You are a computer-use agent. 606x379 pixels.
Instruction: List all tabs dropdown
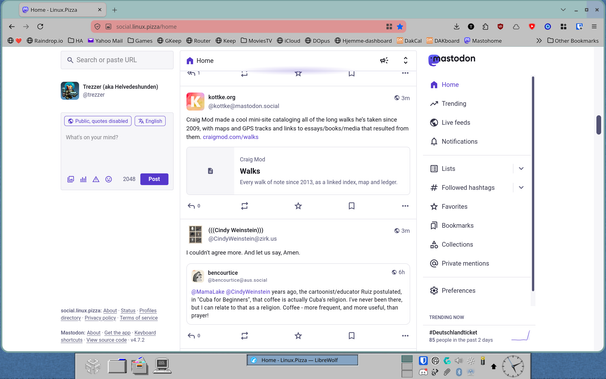coord(563,10)
